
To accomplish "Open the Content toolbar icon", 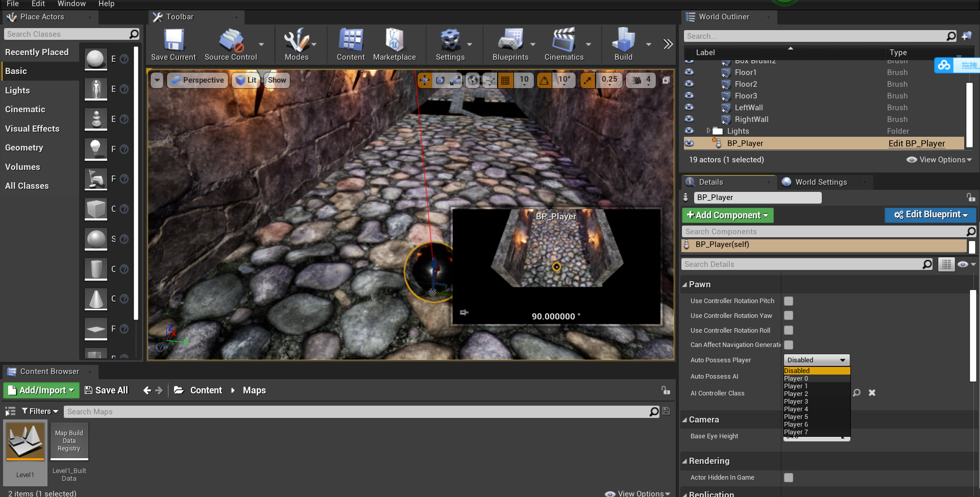I will click(351, 44).
